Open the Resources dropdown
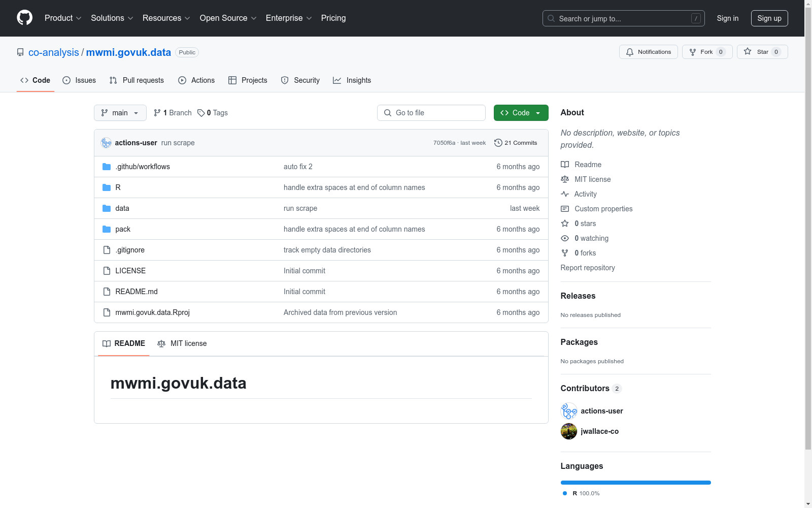Image resolution: width=812 pixels, height=508 pixels. pos(166,18)
